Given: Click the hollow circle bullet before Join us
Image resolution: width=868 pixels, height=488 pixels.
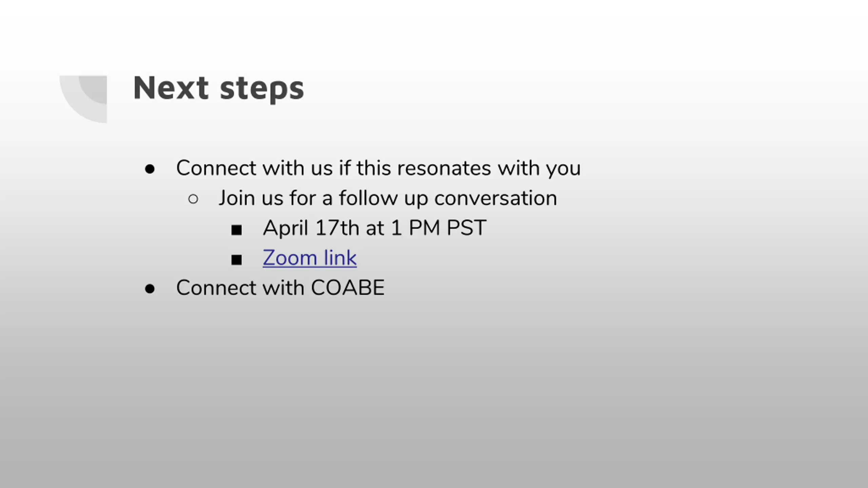Looking at the screenshot, I should (x=193, y=199).
